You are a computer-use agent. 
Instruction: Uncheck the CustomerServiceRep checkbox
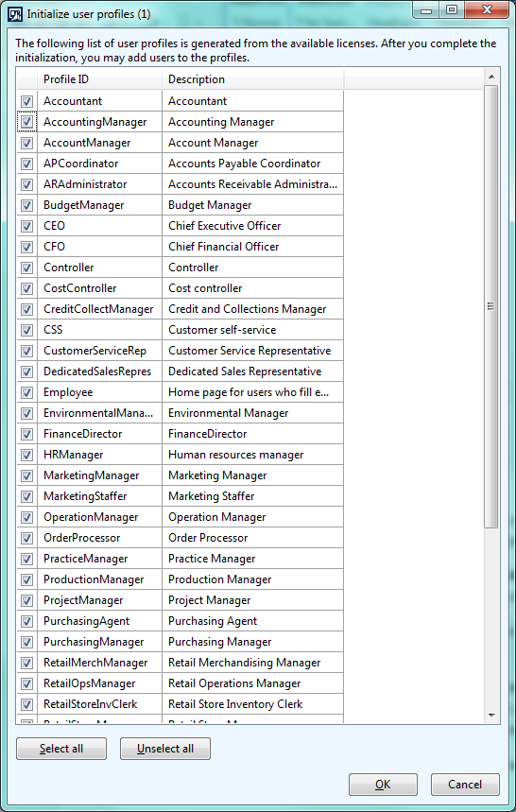pyautogui.click(x=26, y=351)
